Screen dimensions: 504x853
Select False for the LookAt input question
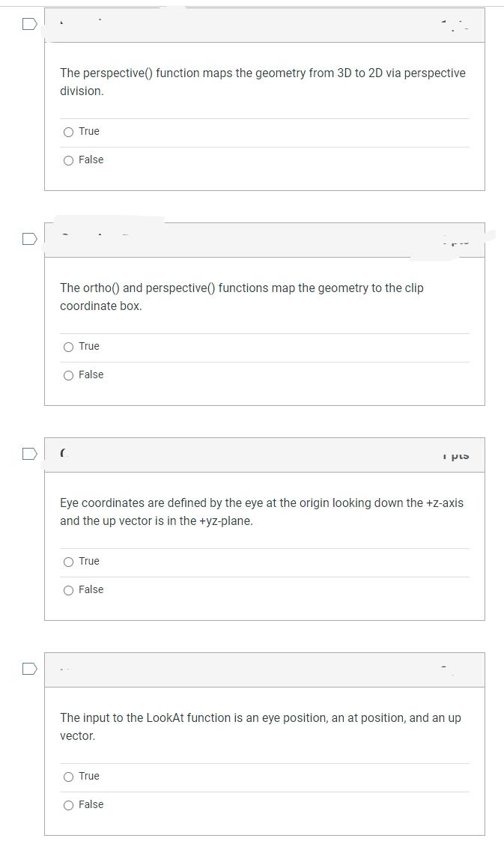click(68, 804)
